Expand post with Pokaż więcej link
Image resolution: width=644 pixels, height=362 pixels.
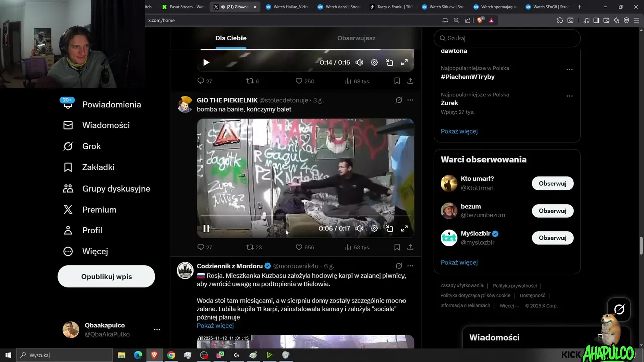point(215,326)
